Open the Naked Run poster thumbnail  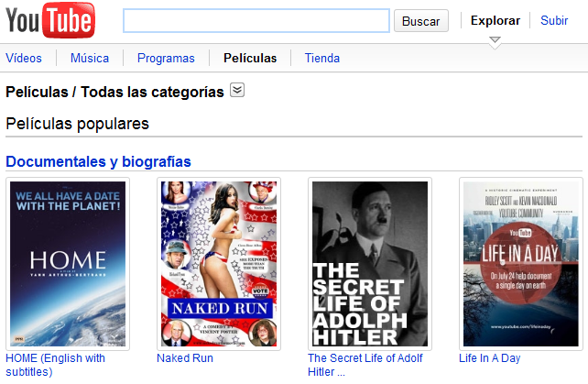click(219, 264)
